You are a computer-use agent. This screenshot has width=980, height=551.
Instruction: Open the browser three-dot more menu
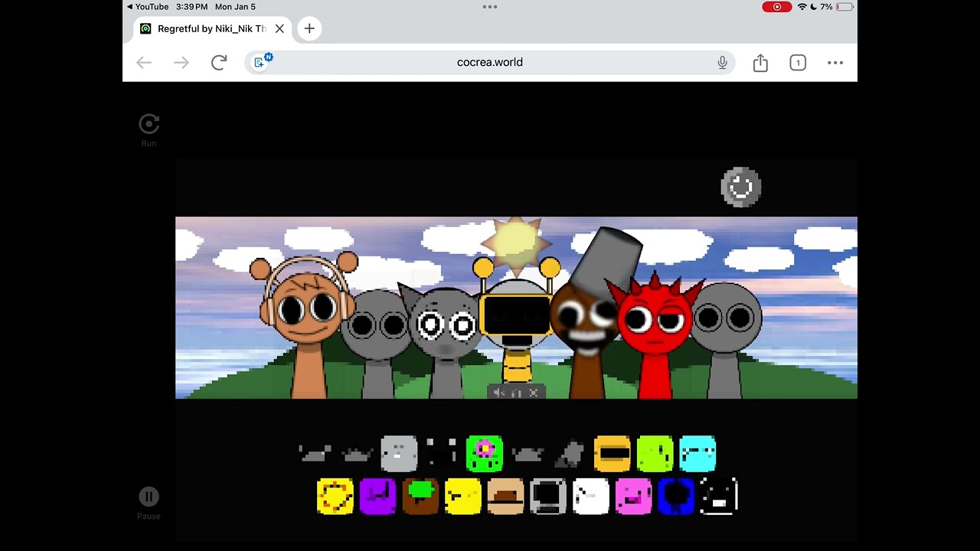pos(835,63)
